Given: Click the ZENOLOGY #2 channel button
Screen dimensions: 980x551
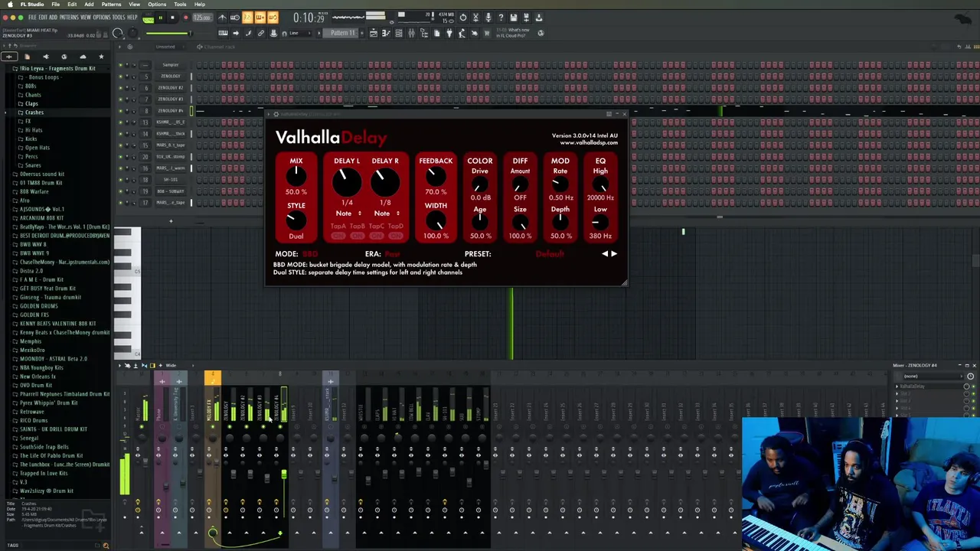Looking at the screenshot, I should click(171, 87).
